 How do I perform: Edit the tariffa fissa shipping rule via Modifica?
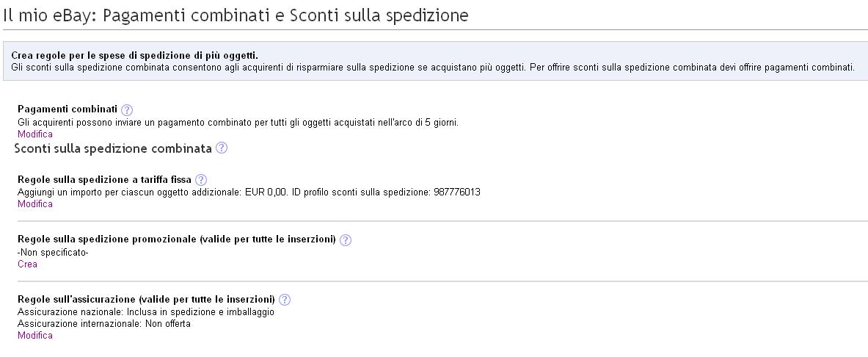35,204
